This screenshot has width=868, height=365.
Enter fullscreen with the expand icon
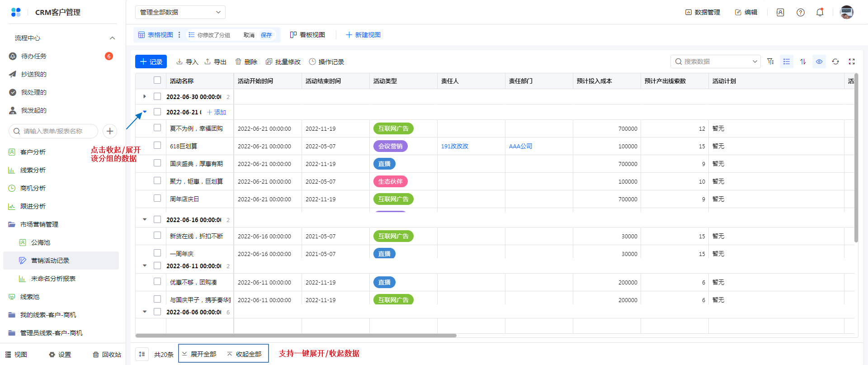pyautogui.click(x=851, y=62)
